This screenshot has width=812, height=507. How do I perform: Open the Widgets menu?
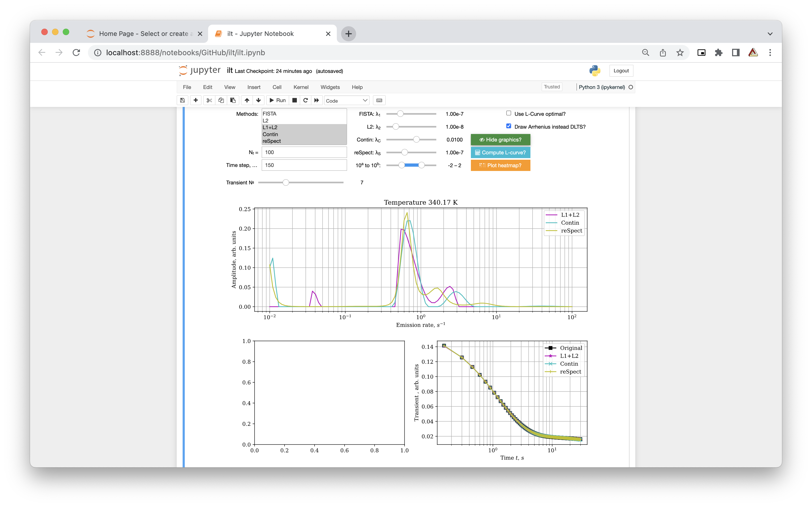tap(330, 87)
